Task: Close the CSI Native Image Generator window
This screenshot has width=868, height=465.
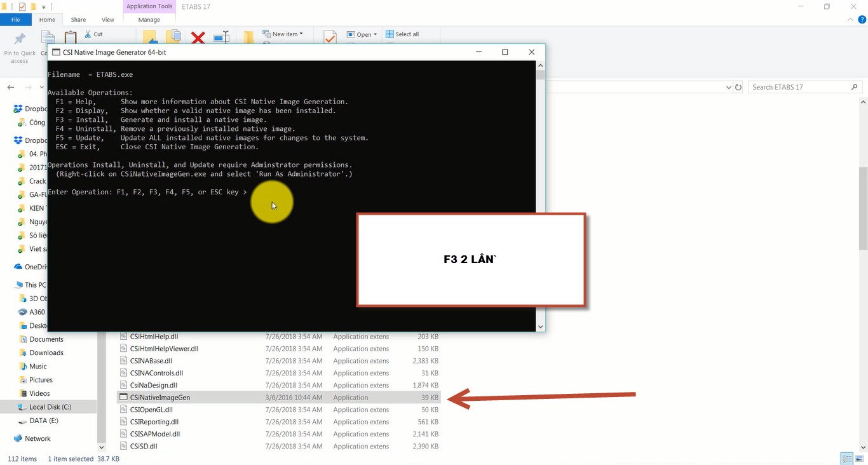Action: point(532,52)
